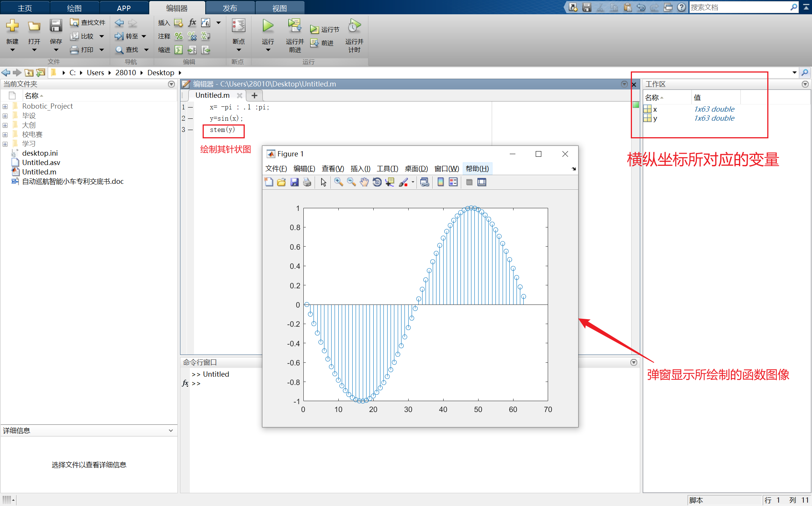
Task: Open the Tools menu in Figure 1
Action: [387, 168]
